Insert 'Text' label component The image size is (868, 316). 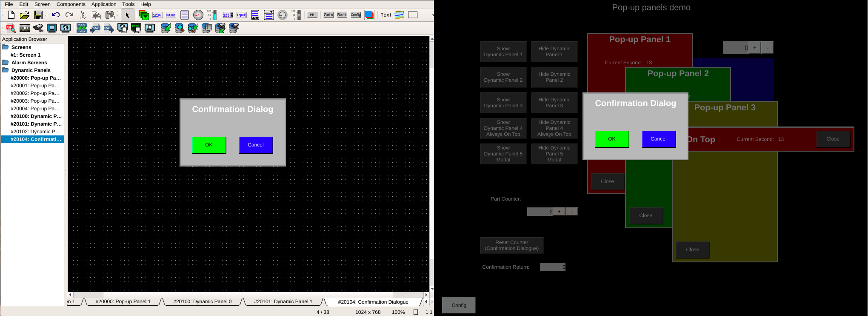pos(386,15)
